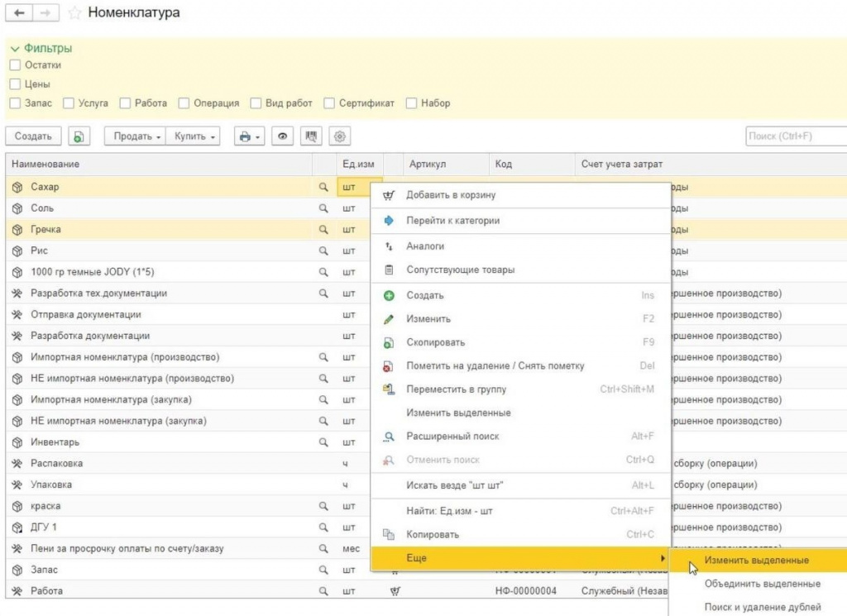This screenshot has width=847, height=616.
Task: Click the magnifier icon in the Сахар row
Action: click(323, 187)
